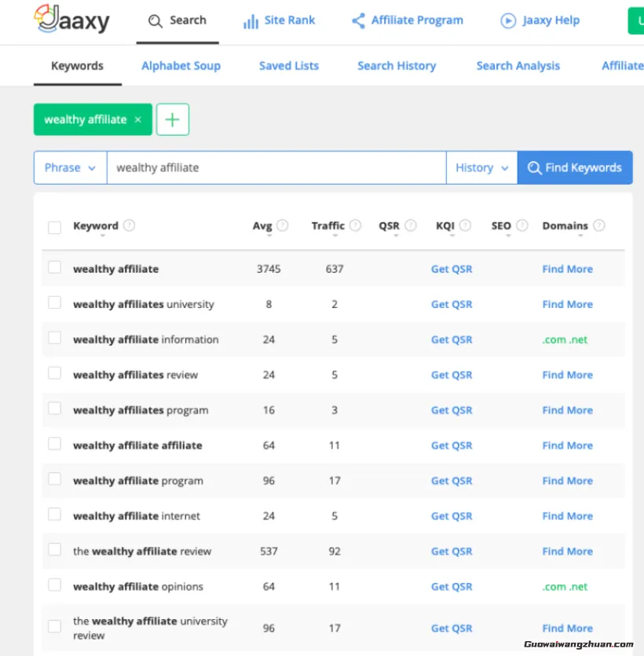
Task: Add a new search tab with plus button
Action: click(173, 119)
